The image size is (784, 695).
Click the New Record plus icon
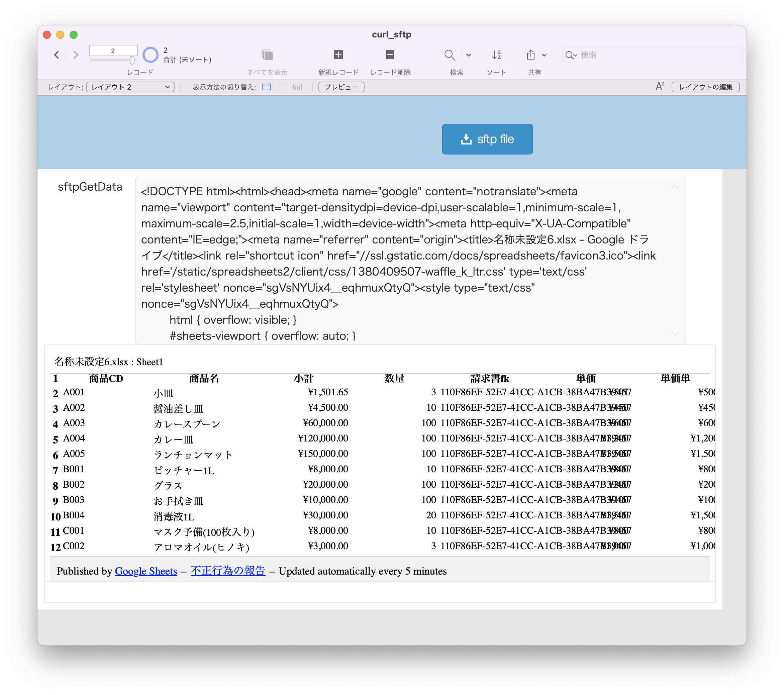(338, 55)
